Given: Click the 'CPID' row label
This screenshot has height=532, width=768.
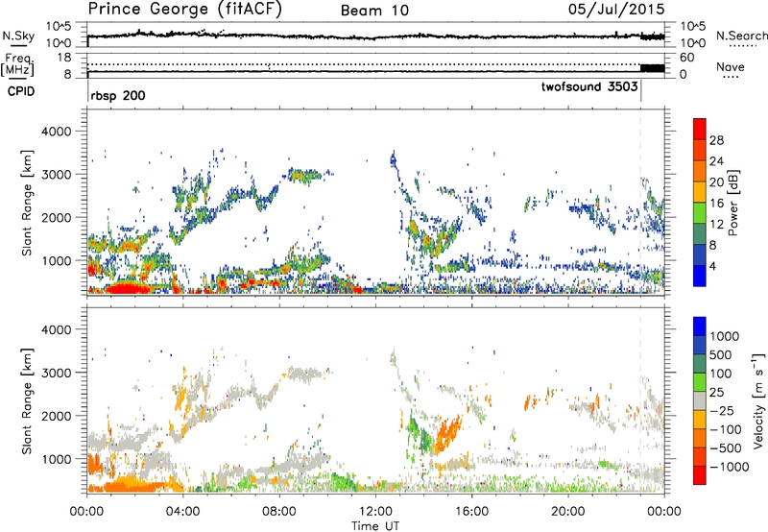Looking at the screenshot, I should pos(21,91).
